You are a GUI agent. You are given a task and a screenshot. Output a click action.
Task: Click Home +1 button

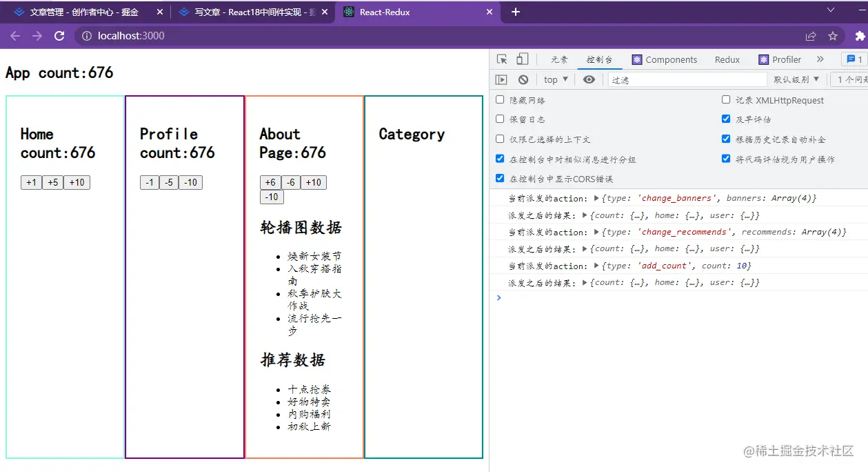pyautogui.click(x=31, y=182)
